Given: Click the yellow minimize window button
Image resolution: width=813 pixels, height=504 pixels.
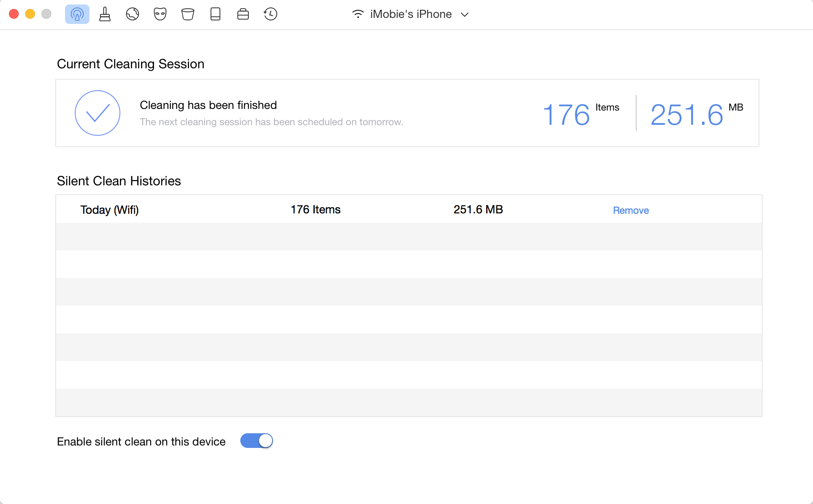Looking at the screenshot, I should point(30,14).
